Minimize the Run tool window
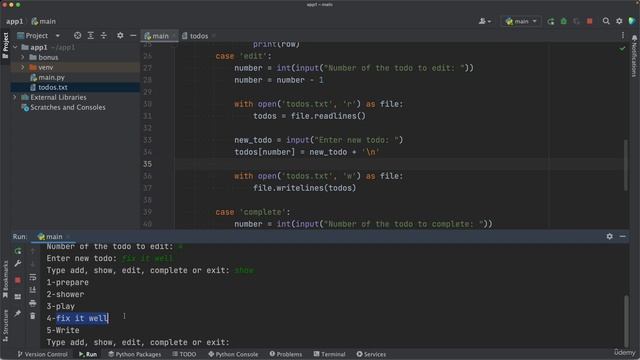The width and height of the screenshot is (640, 360). tap(622, 236)
